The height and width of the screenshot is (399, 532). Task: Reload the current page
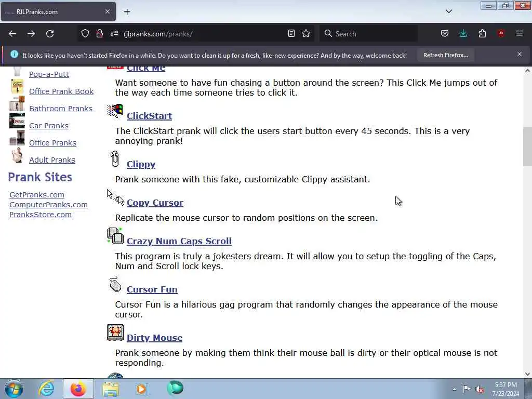click(x=50, y=34)
